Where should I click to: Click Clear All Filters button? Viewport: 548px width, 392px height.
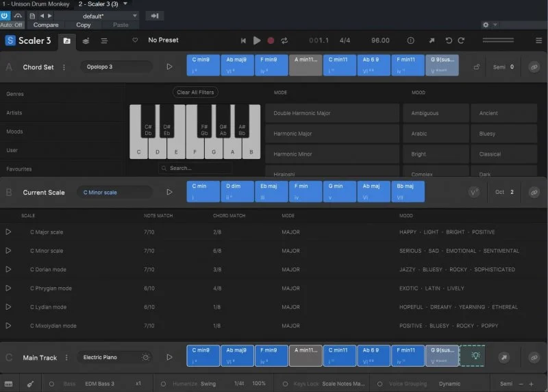(x=195, y=93)
